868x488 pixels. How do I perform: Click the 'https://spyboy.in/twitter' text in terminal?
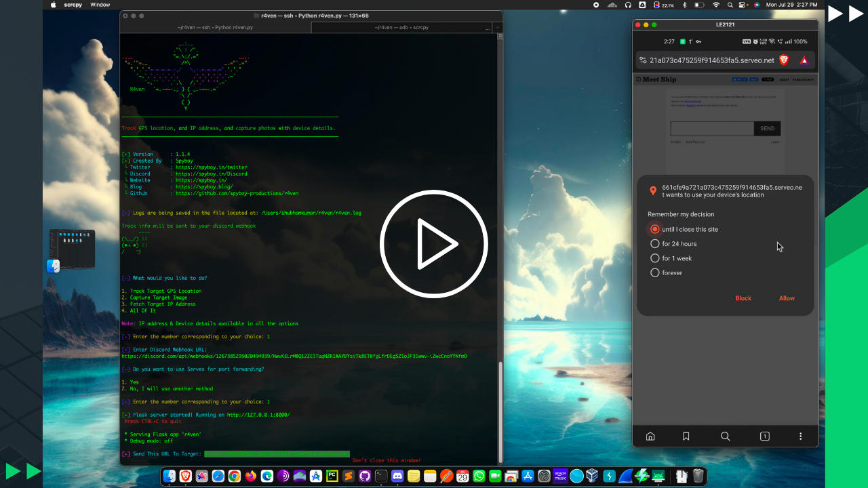coord(211,167)
